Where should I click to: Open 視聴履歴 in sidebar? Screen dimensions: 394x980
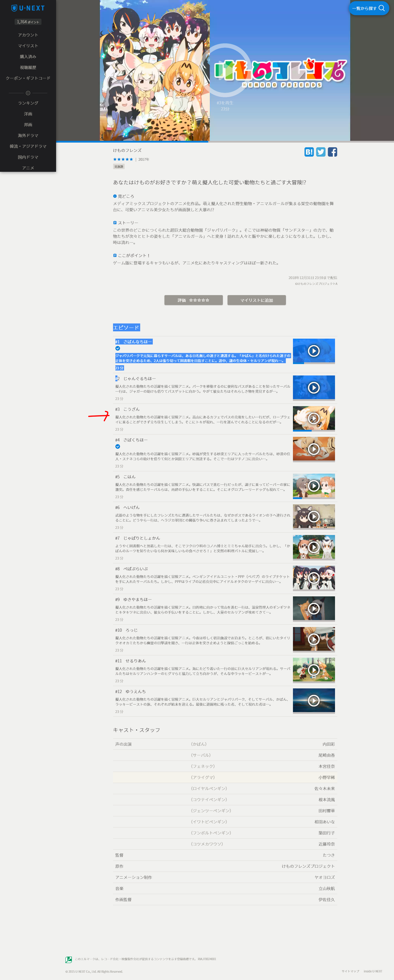tap(28, 67)
